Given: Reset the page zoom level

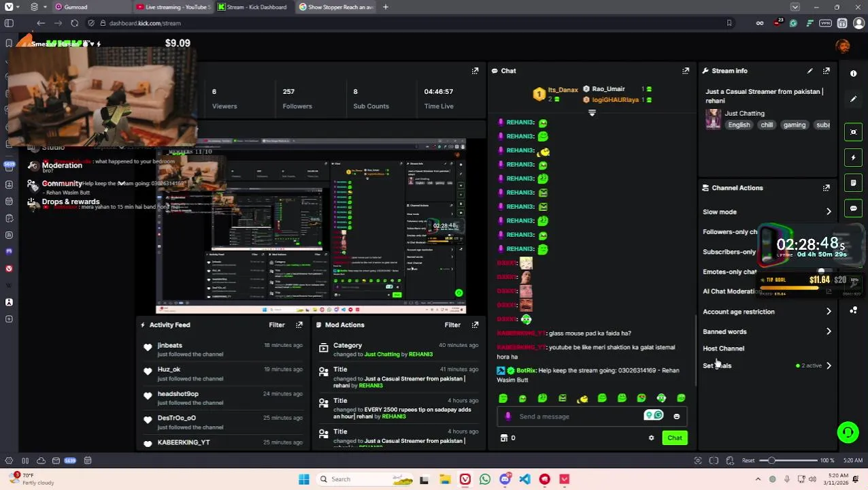Looking at the screenshot, I should click(x=748, y=461).
